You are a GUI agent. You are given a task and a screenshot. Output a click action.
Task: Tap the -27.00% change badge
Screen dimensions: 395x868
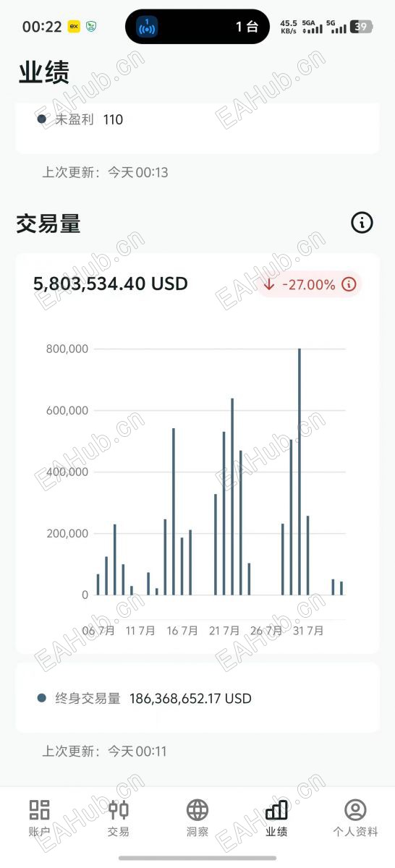coord(310,284)
